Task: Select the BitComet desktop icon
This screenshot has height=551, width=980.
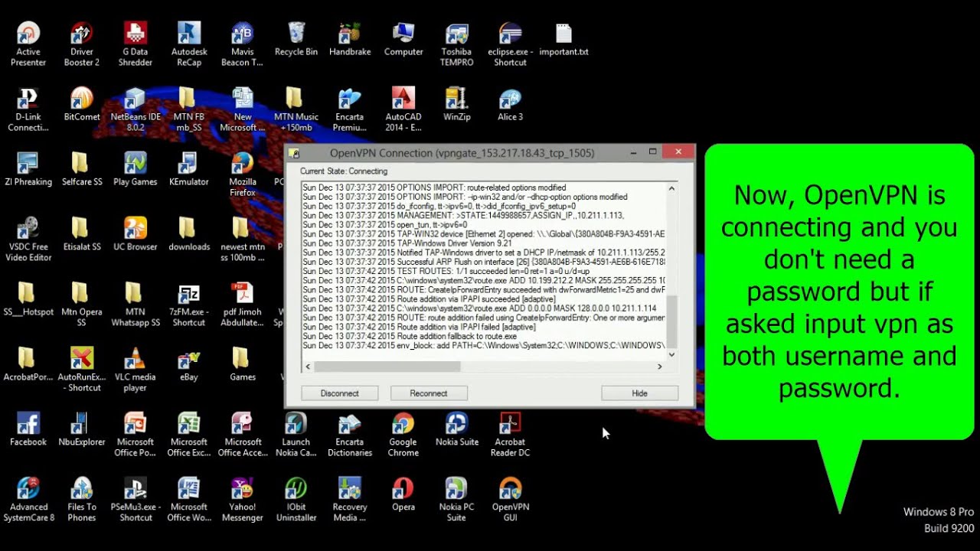Action: coord(82,104)
